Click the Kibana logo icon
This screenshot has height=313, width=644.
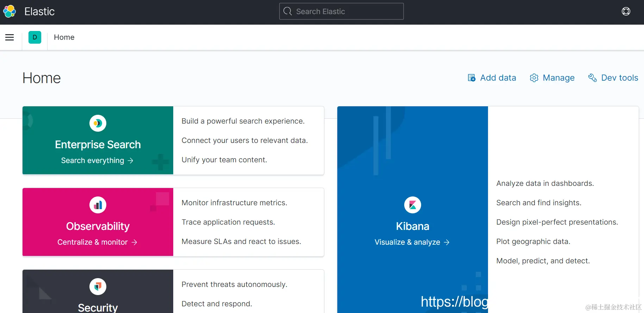(x=413, y=205)
